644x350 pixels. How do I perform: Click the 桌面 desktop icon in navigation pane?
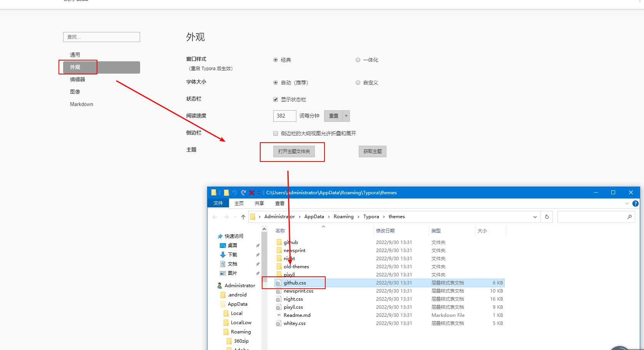(x=223, y=246)
